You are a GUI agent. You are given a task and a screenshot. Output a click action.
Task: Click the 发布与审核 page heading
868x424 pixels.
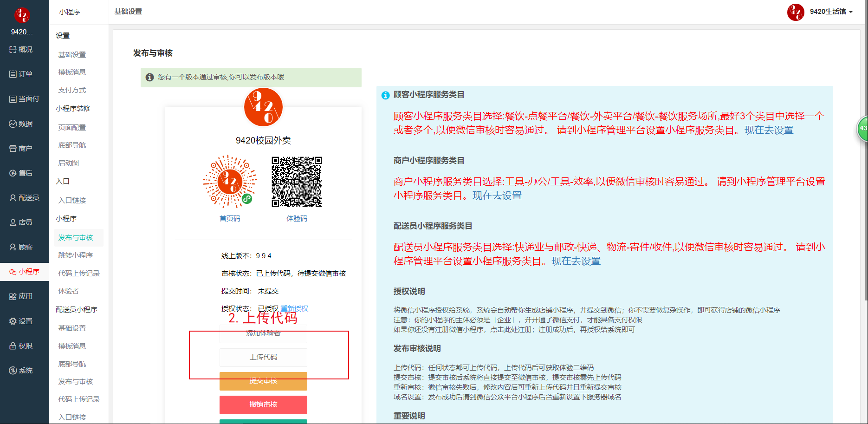pyautogui.click(x=153, y=53)
